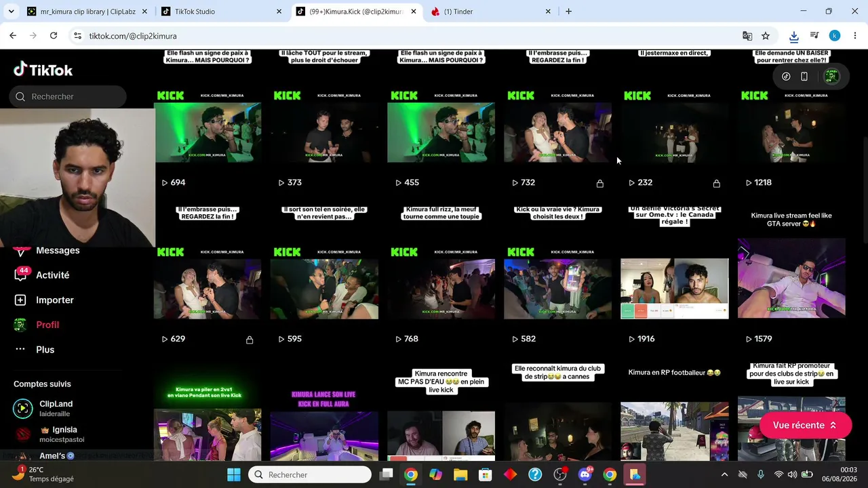The width and height of the screenshot is (868, 488).
Task: Open video thumbnail with 582 views
Action: [x=558, y=277]
